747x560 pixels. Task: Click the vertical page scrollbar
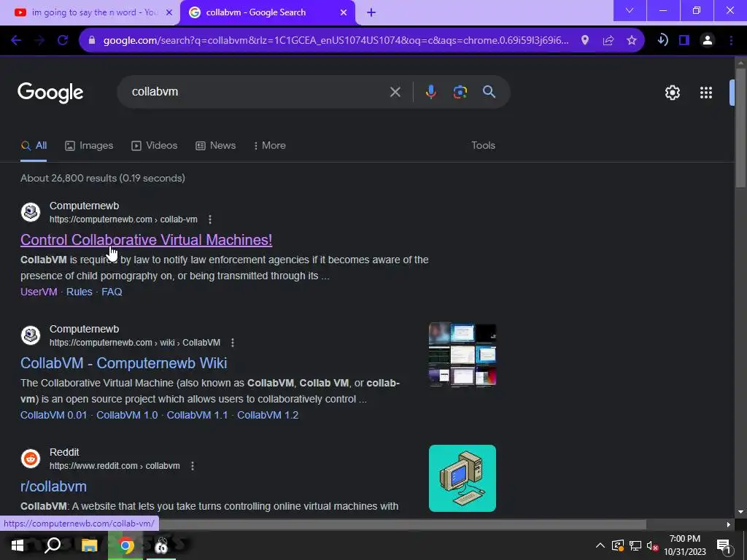pos(740,128)
